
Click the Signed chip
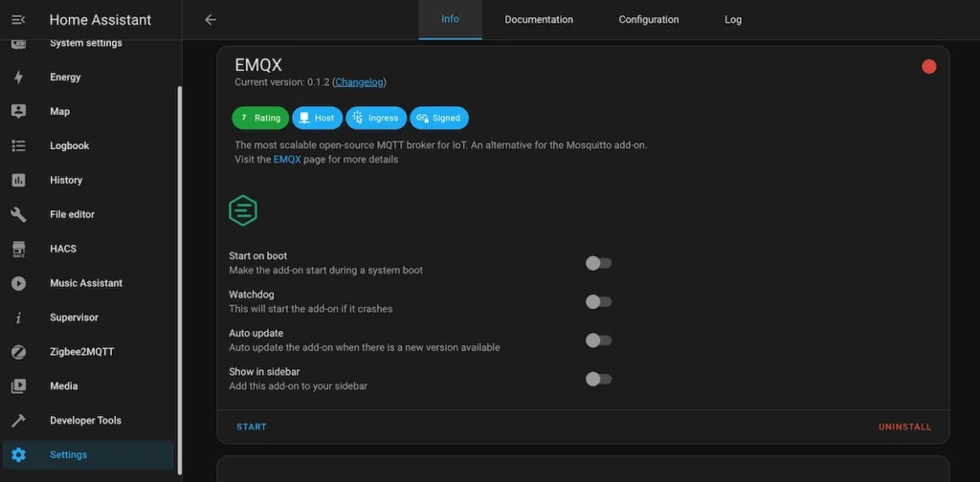(438, 118)
